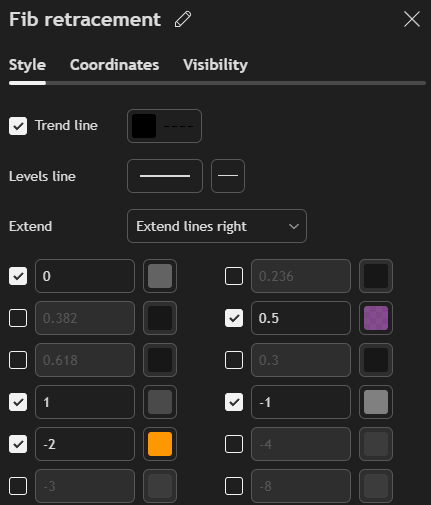431x505 pixels.
Task: Open color swatch for level -4
Action: 376,444
